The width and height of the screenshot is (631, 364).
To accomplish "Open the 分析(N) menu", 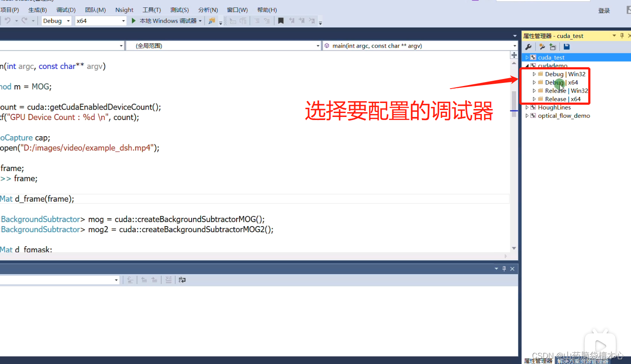I will (208, 10).
